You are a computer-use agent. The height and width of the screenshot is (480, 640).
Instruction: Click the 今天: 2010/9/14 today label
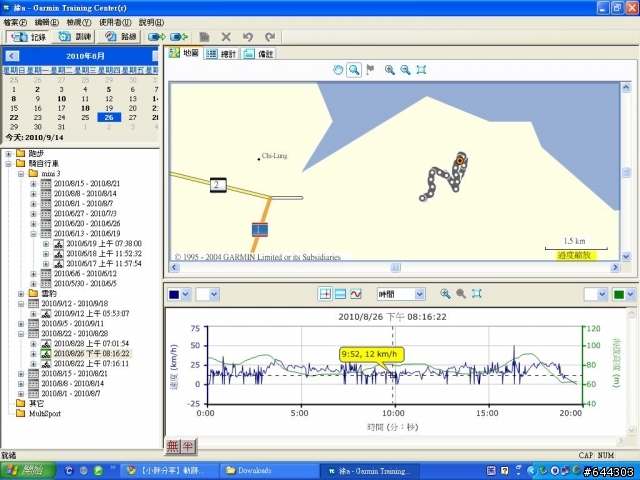point(35,138)
